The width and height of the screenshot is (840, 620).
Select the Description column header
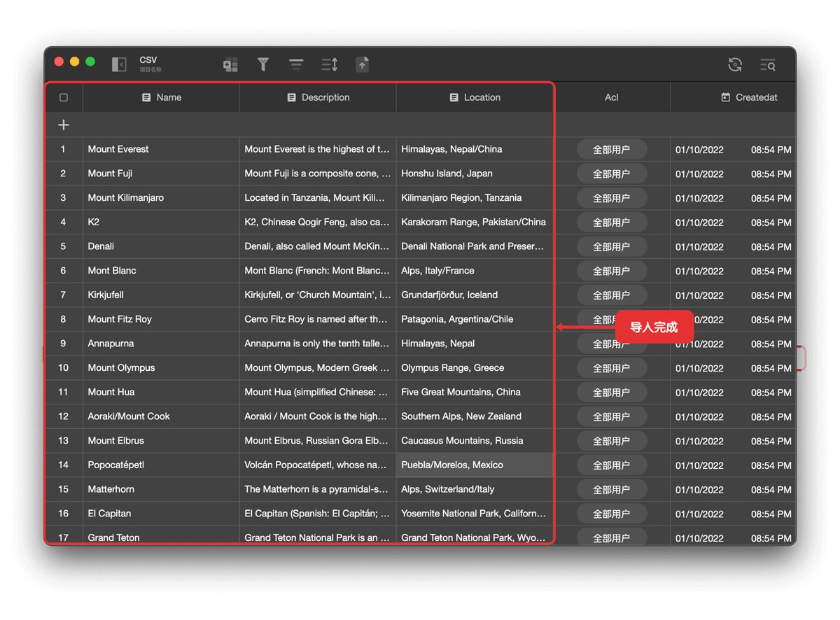click(318, 97)
